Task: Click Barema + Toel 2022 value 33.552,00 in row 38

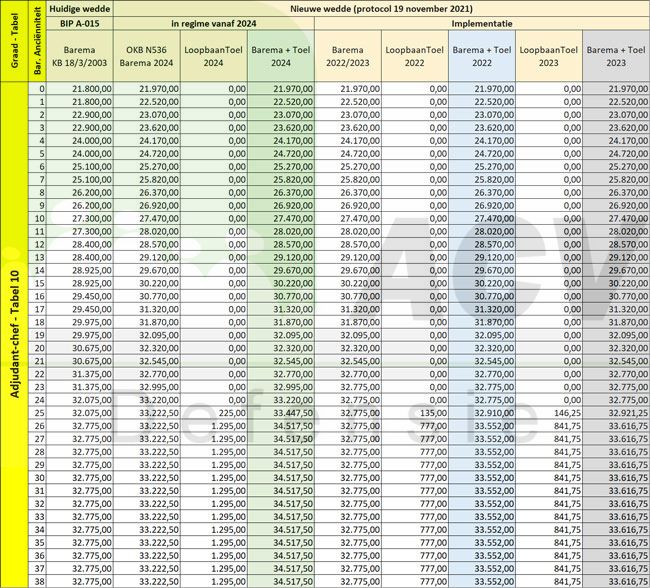Action: pos(482,581)
